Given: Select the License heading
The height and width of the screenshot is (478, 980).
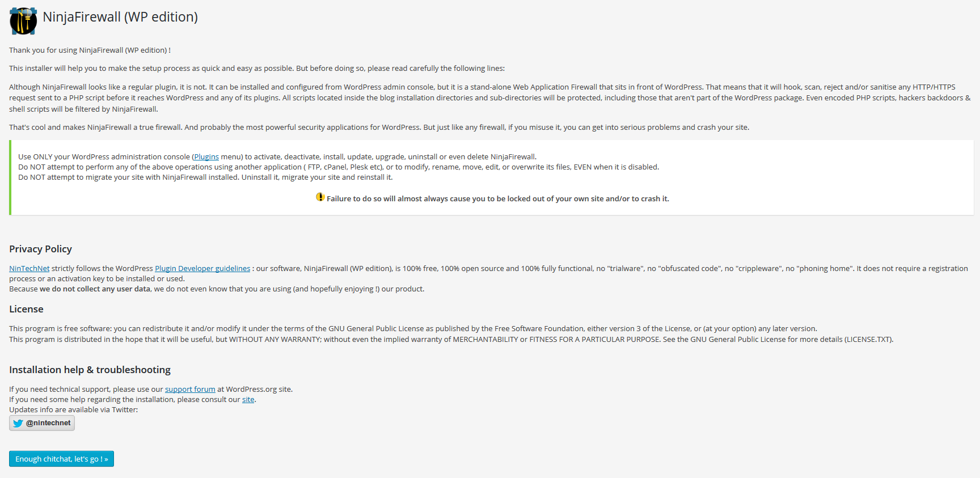Looking at the screenshot, I should coord(26,309).
